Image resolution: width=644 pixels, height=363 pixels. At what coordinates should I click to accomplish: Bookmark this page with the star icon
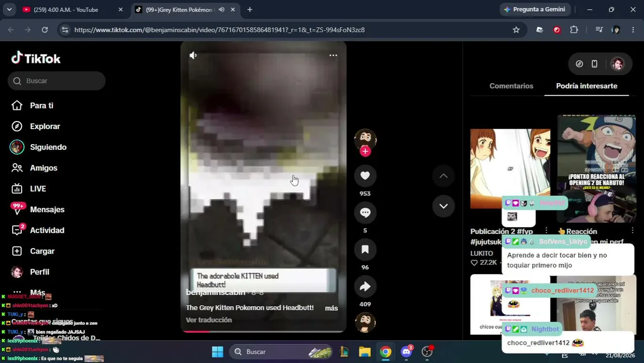point(516,30)
